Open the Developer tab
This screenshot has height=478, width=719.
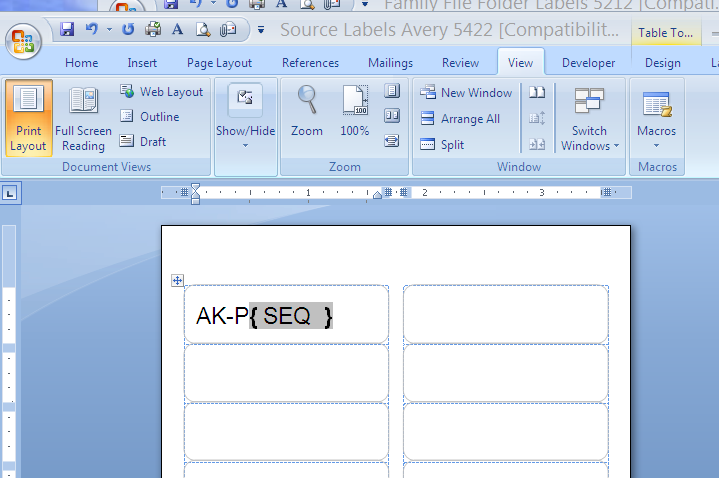click(x=588, y=63)
